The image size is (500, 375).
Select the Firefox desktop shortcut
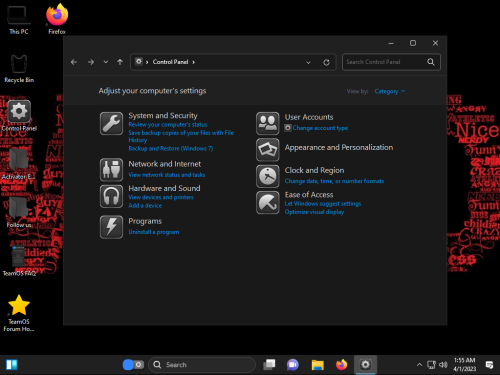tap(57, 19)
